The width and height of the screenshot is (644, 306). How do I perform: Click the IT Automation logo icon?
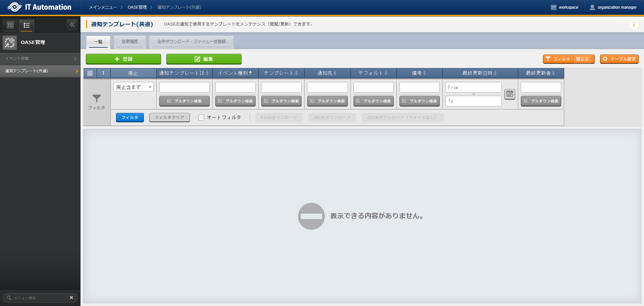[14, 7]
